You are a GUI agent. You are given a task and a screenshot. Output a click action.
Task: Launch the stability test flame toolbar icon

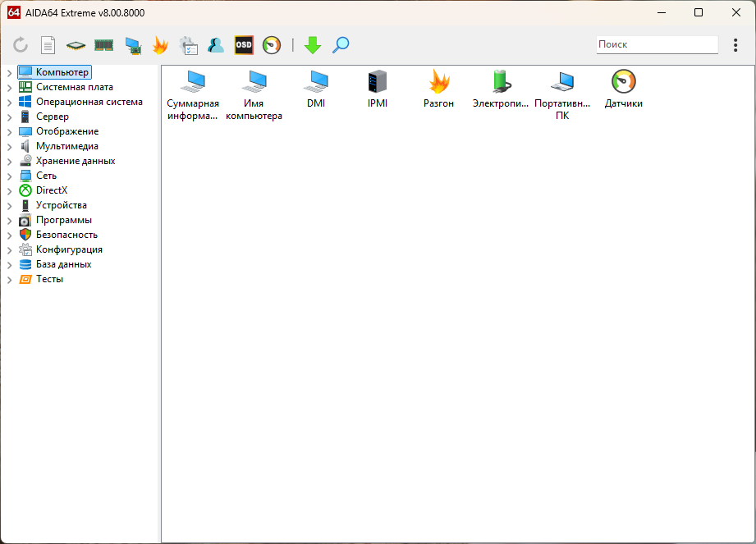click(x=160, y=45)
